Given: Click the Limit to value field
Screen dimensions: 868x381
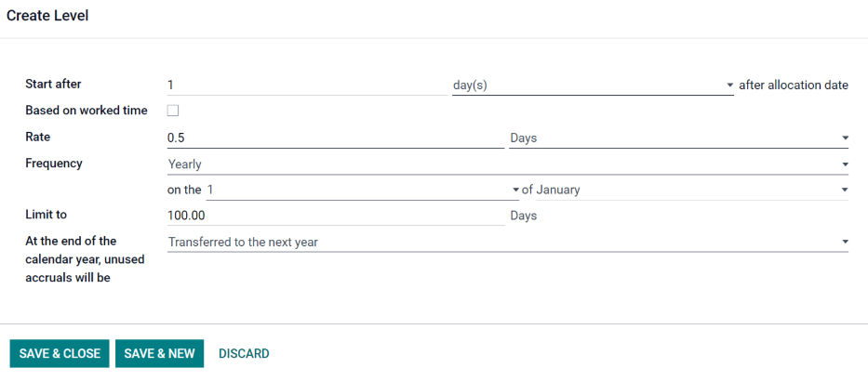Looking at the screenshot, I should point(335,216).
